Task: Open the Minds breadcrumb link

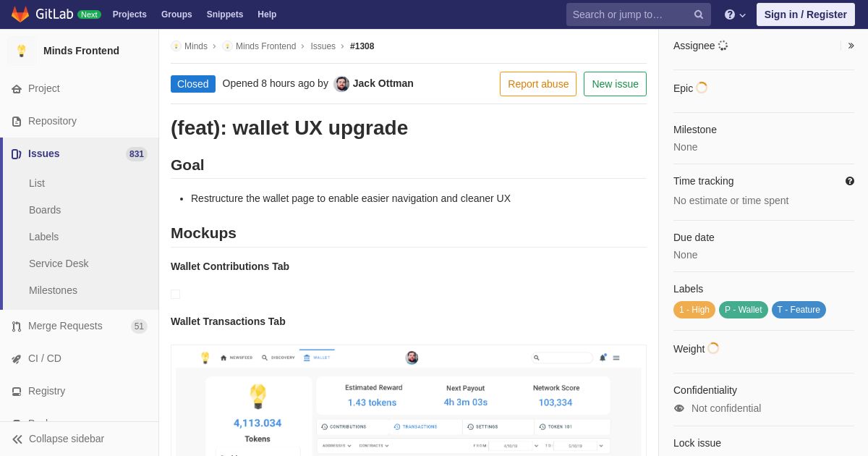Action: click(196, 46)
